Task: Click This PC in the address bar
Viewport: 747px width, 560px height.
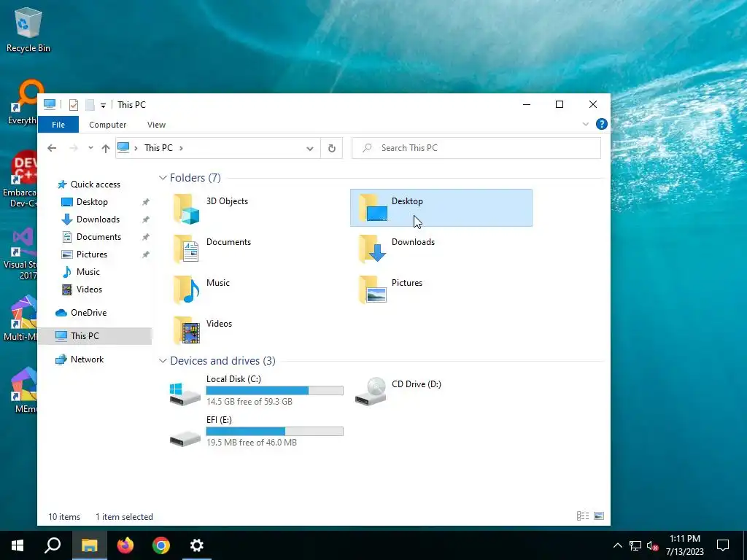Action: [x=158, y=148]
